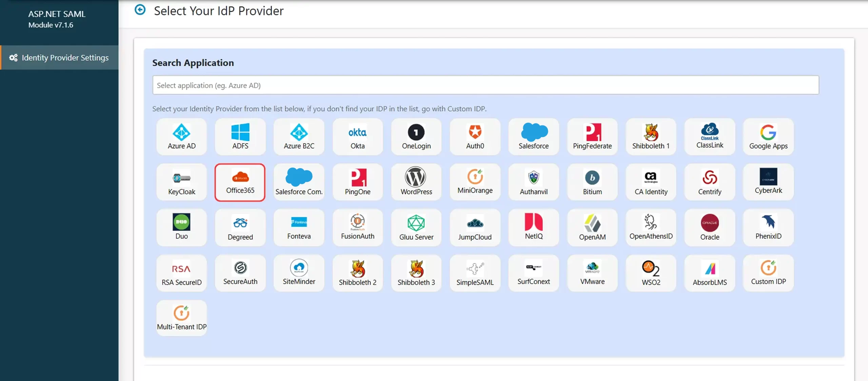
Task: Choose the Oracle provider
Action: (x=709, y=228)
